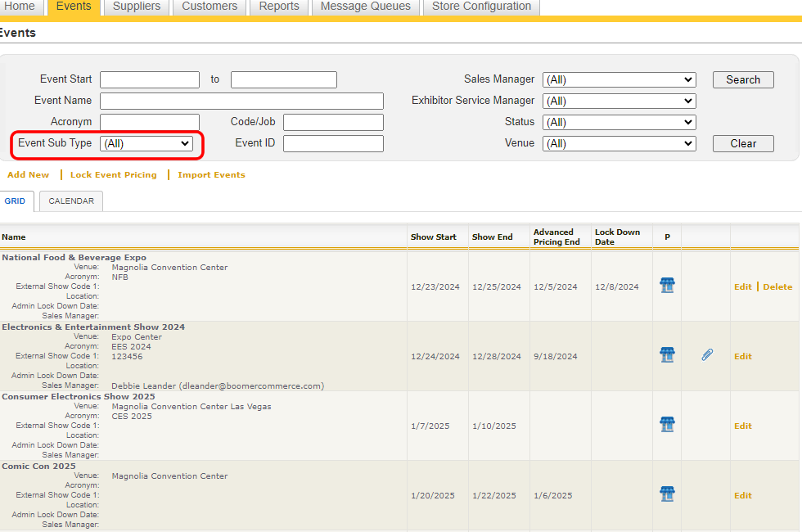
Task: Open the Sales Manager dropdown
Action: 619,80
